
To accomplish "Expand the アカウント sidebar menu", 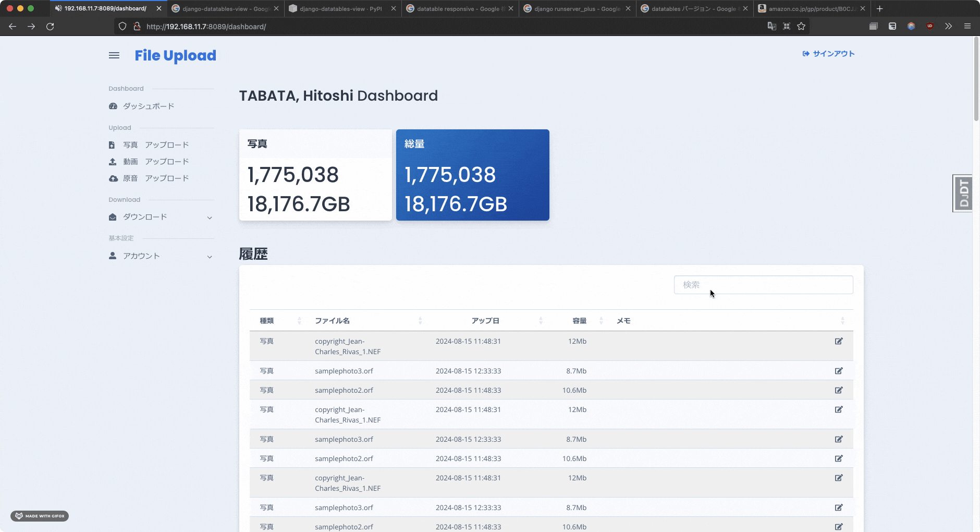I will (x=161, y=256).
